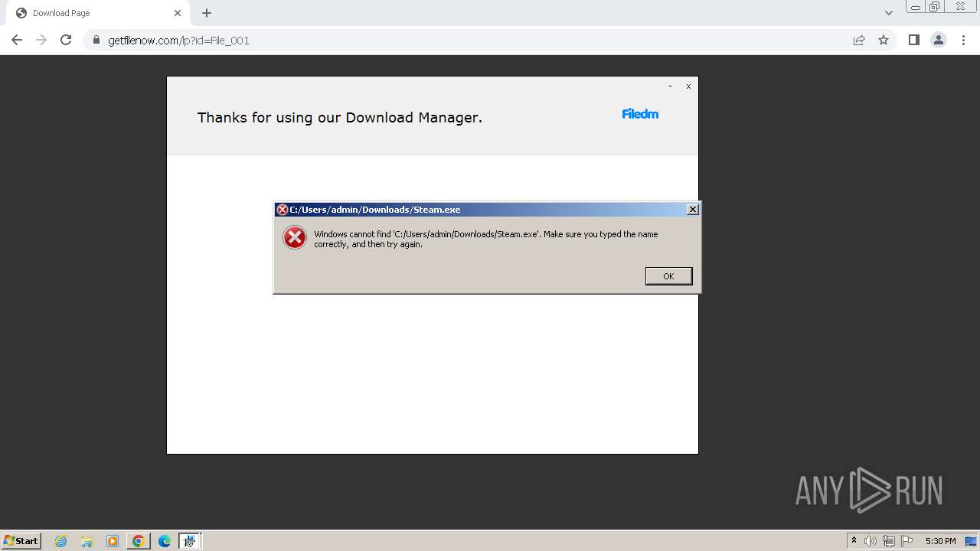Screen dimensions: 980x551
Task: Restore down the Chrome window
Action: (x=935, y=7)
